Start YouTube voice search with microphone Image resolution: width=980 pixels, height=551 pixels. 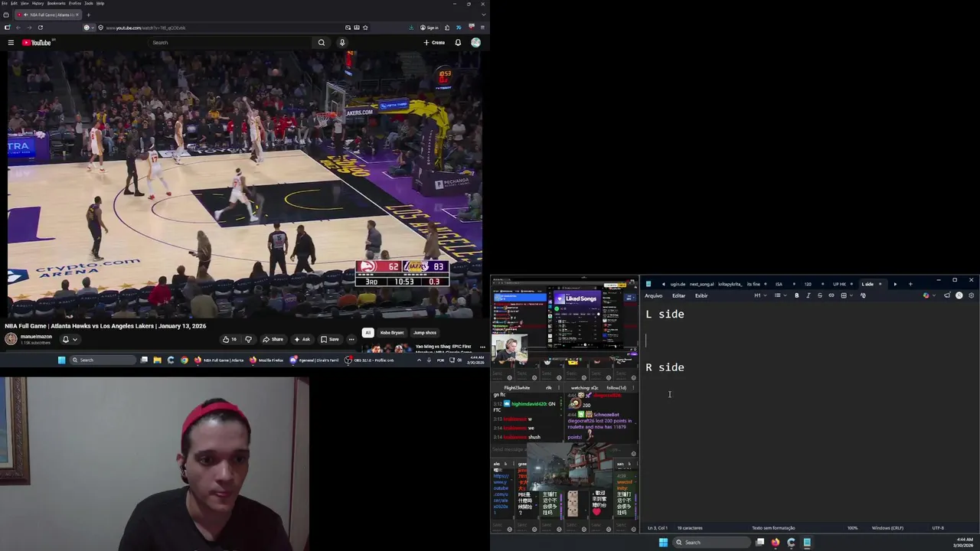342,43
